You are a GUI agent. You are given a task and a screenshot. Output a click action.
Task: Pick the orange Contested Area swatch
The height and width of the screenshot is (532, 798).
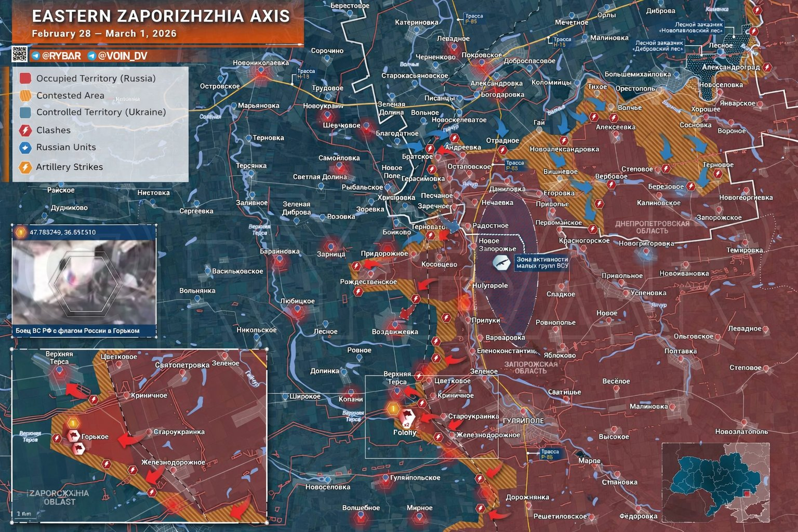point(25,96)
